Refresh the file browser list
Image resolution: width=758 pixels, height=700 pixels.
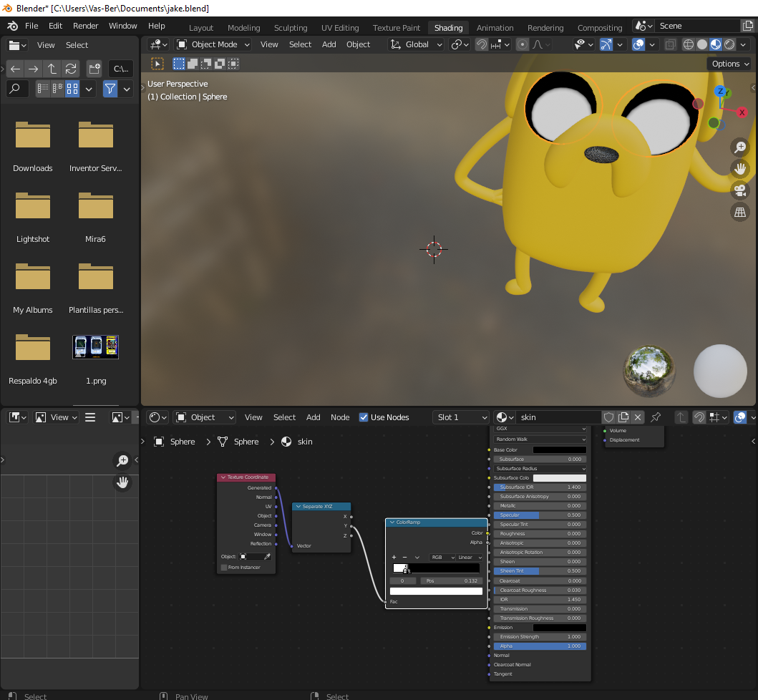[x=71, y=69]
